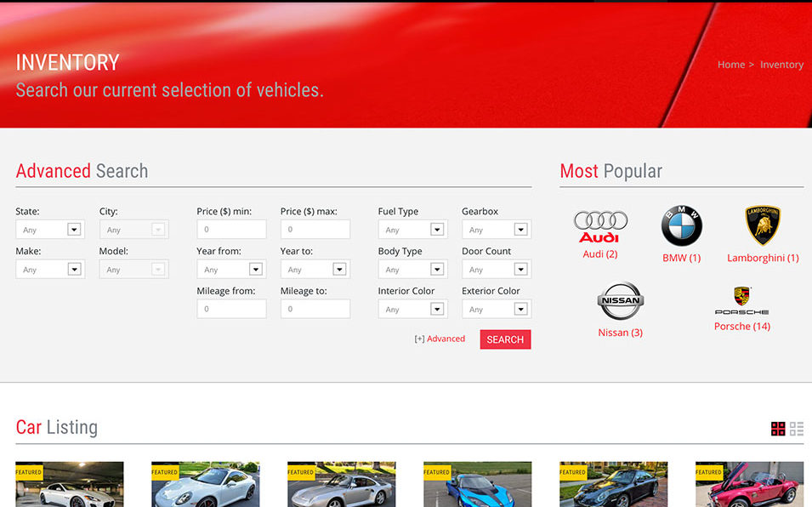
Task: Expand the Advanced search options link
Action: [440, 339]
